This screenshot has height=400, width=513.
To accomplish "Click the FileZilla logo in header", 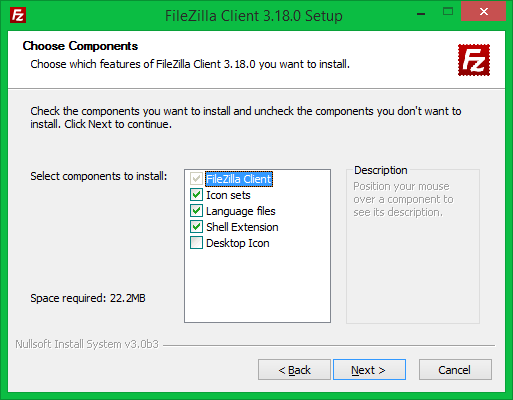I will click(x=474, y=60).
